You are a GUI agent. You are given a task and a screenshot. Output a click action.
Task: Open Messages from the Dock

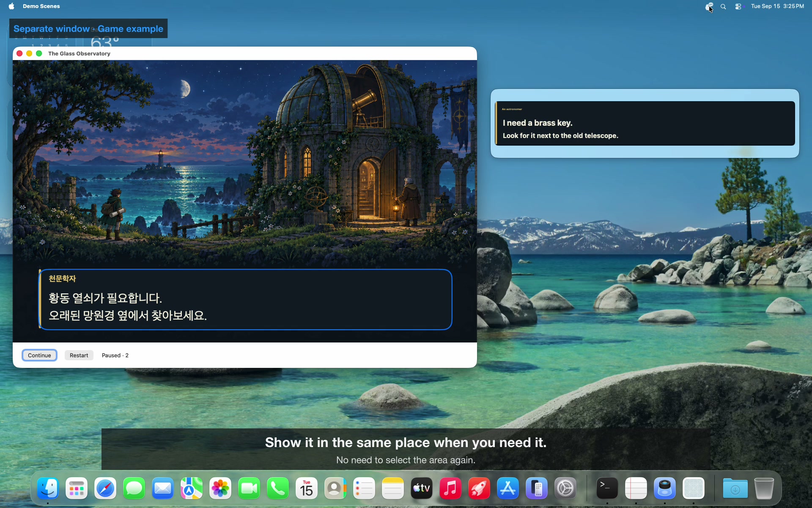[134, 489]
